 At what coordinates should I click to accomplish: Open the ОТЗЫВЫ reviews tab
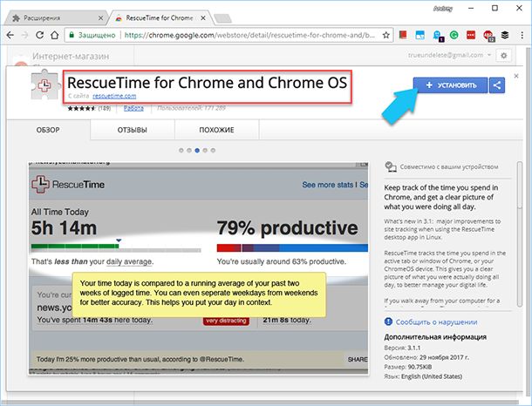[132, 130]
